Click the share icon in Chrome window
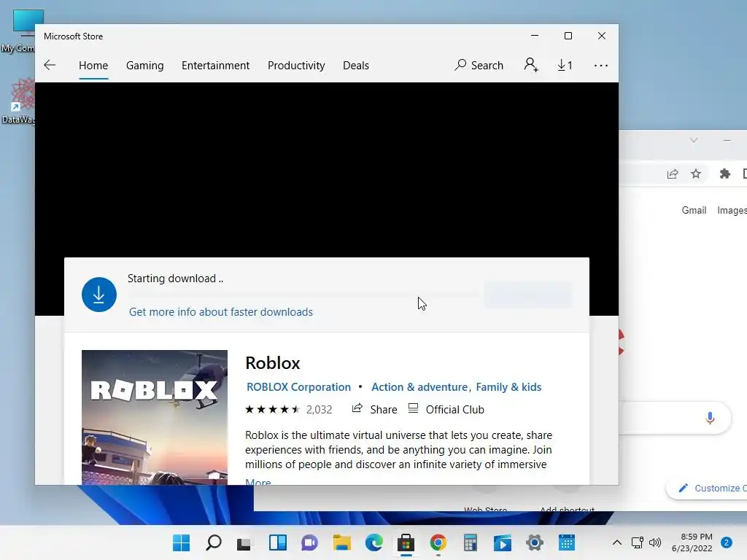 point(672,174)
